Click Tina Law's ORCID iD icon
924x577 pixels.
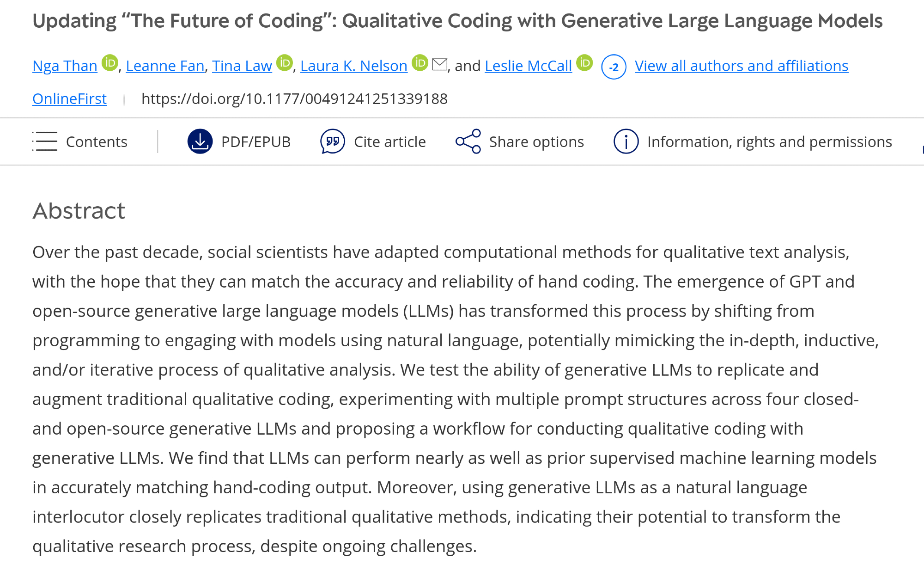click(285, 63)
